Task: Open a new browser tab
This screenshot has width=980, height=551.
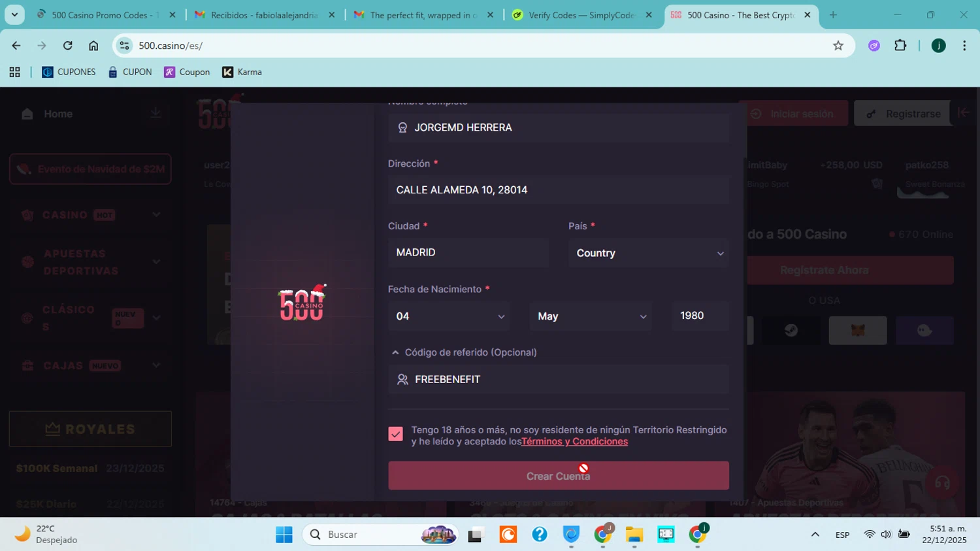Action: tap(833, 14)
